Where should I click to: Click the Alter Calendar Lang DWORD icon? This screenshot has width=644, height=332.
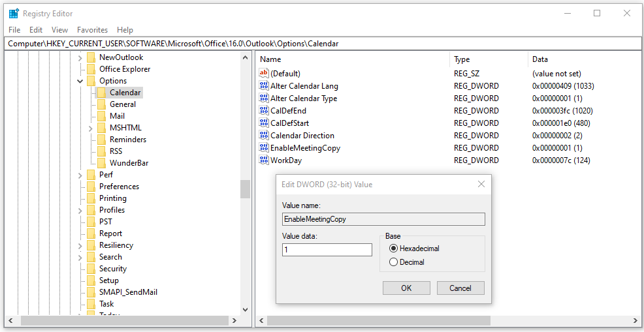coord(264,85)
